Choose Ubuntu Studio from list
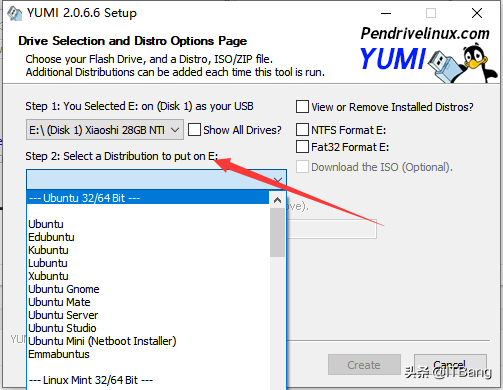Viewport: 503px width, 390px height. coord(148,328)
